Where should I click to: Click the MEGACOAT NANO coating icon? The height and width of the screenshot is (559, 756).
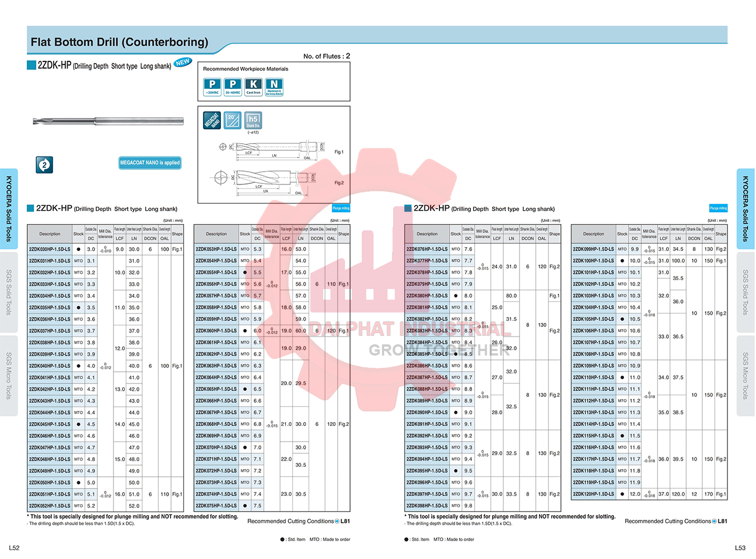click(212, 120)
